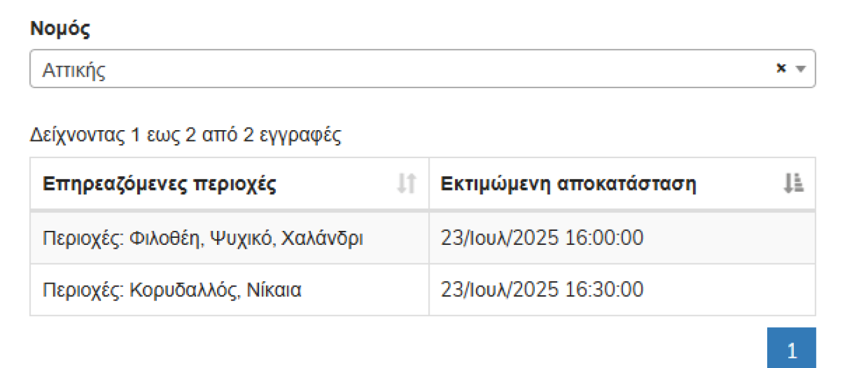This screenshot has height=368, width=868.
Task: Click the Εκτιμώμενη αποκατάσταση column header text
Action: coord(568,184)
